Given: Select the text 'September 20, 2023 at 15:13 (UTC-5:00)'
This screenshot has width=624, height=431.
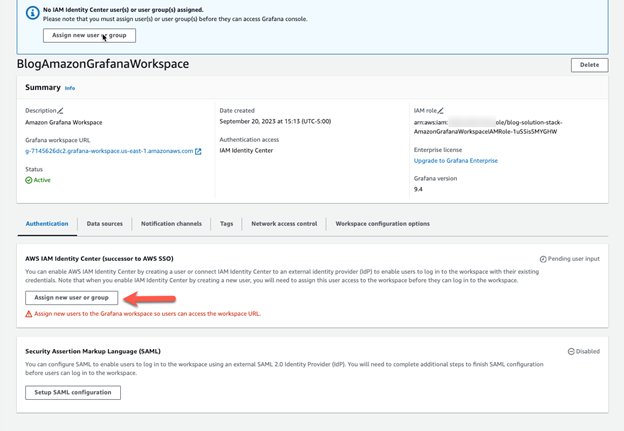Looking at the screenshot, I should click(x=275, y=121).
